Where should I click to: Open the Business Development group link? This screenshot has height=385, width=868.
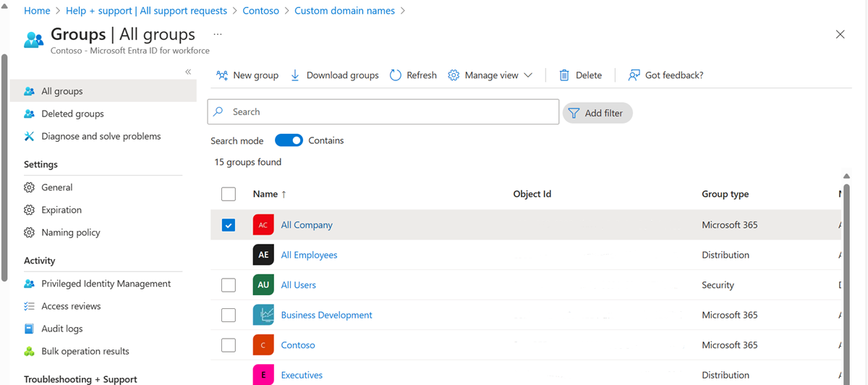(326, 315)
